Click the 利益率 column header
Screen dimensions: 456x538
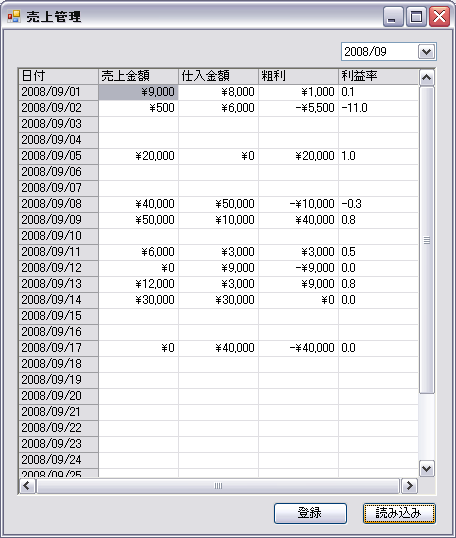tap(378, 76)
